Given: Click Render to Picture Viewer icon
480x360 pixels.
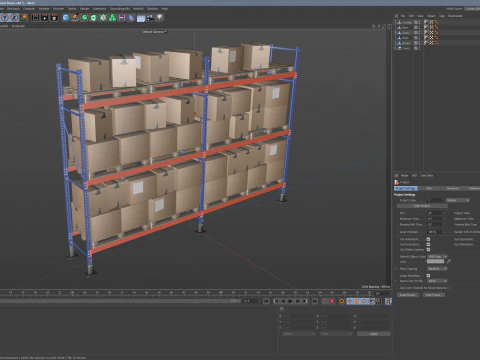Looking at the screenshot, I should 45,17.
